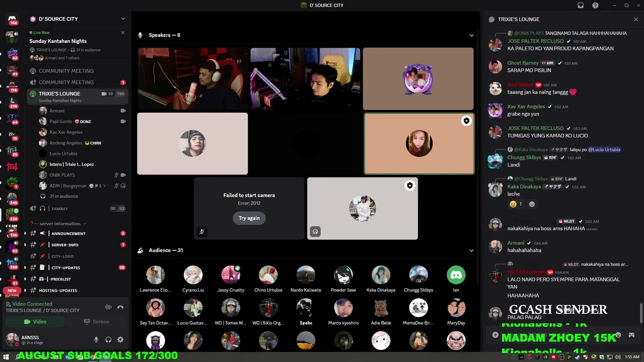Disconnect from voice with hang-up icon

click(x=120, y=307)
